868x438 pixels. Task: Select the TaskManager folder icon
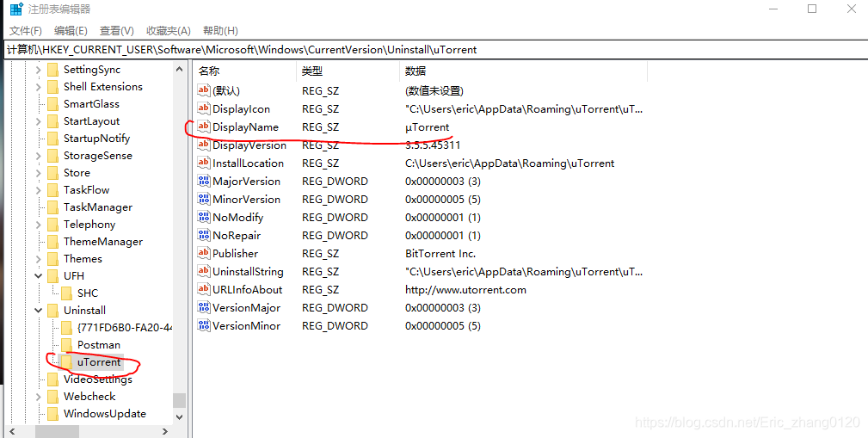point(53,207)
